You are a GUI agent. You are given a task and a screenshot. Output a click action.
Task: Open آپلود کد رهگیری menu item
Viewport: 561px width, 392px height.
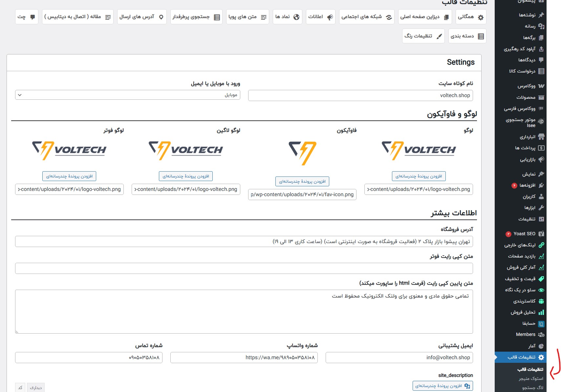tap(521, 49)
